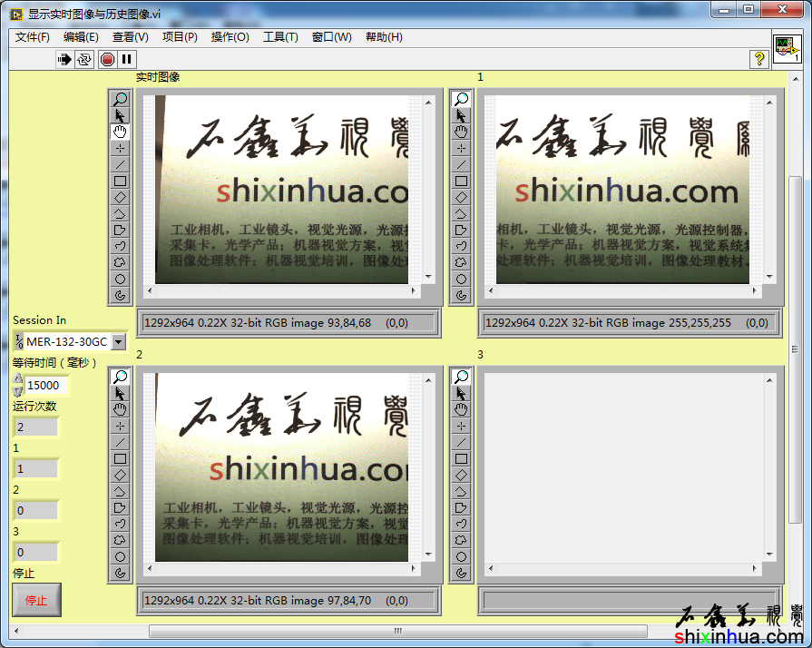Image resolution: width=812 pixels, height=648 pixels.
Task: Select the Broken Line tool for display 2
Action: (x=120, y=491)
